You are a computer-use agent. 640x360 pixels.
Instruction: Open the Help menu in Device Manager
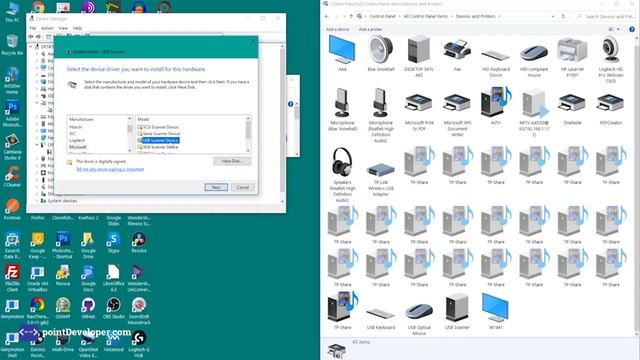coord(77,28)
